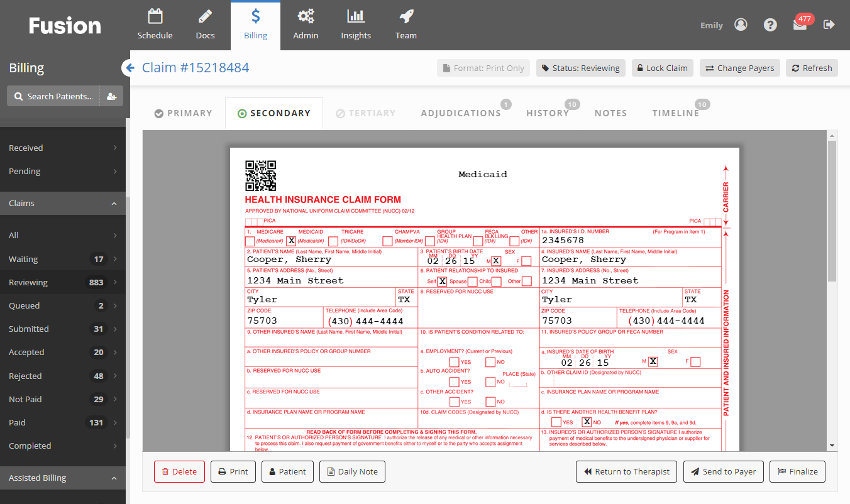Click the help question mark icon

770,24
